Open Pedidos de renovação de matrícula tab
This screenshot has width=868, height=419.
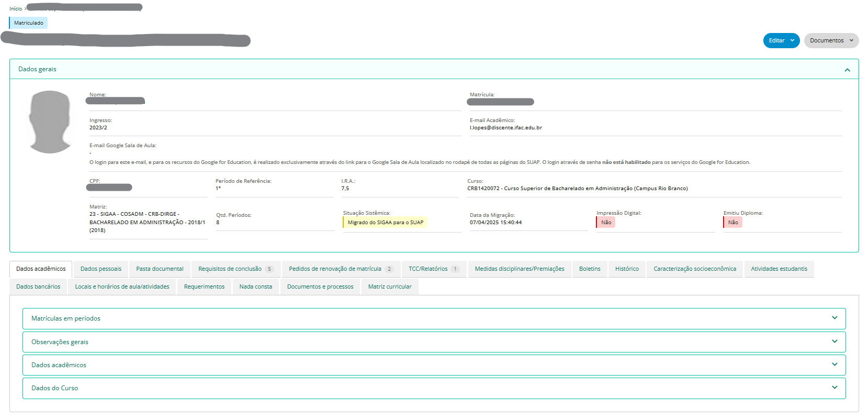click(x=341, y=269)
